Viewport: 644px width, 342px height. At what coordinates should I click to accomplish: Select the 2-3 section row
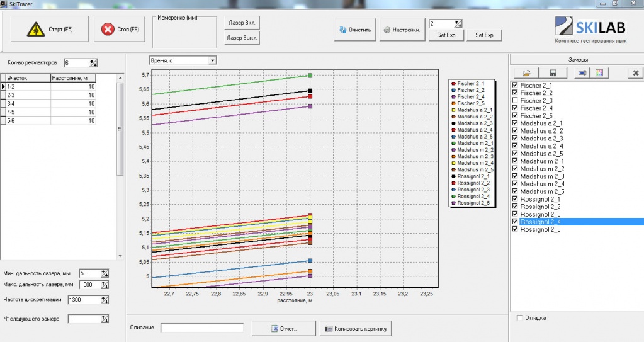click(48, 95)
